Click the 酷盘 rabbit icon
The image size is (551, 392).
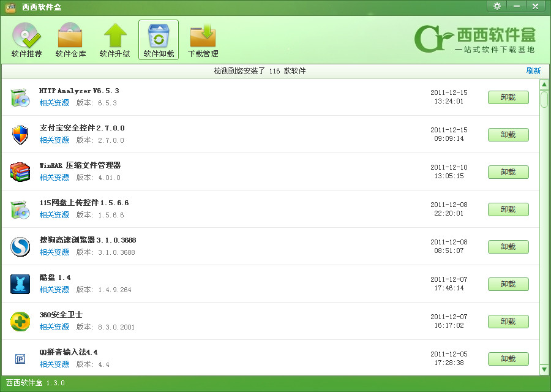(x=20, y=284)
